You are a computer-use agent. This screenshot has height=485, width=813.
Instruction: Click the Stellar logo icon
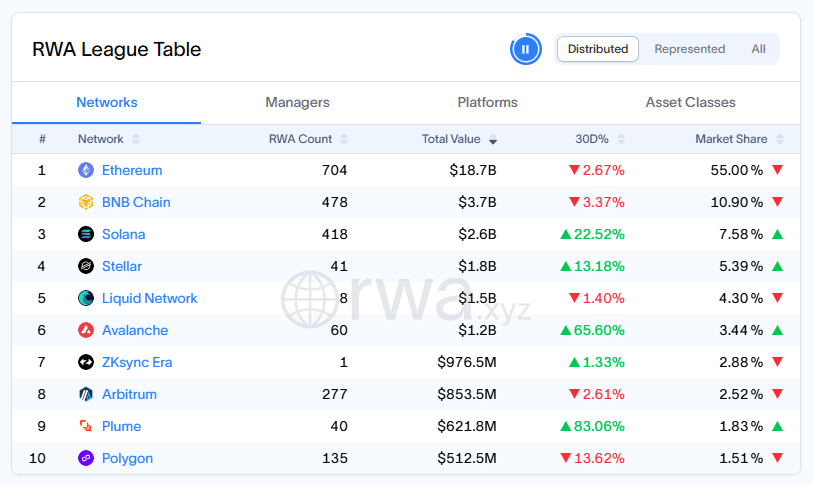86,266
